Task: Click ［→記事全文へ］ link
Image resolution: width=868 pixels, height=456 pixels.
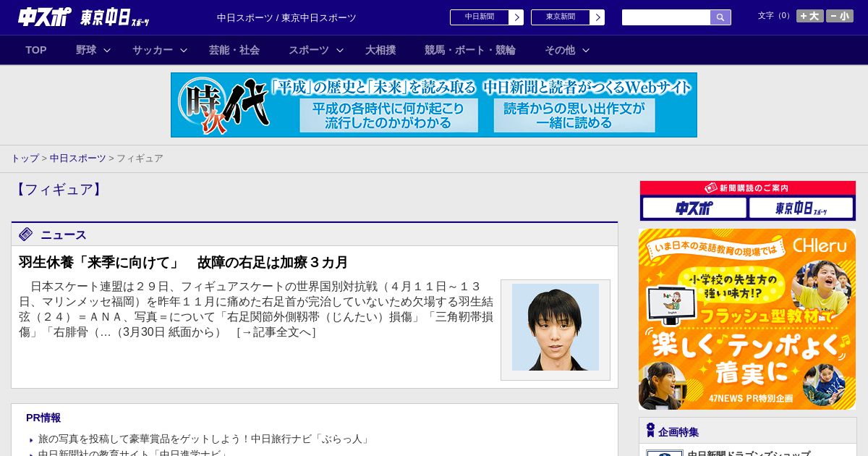Action: (x=276, y=332)
